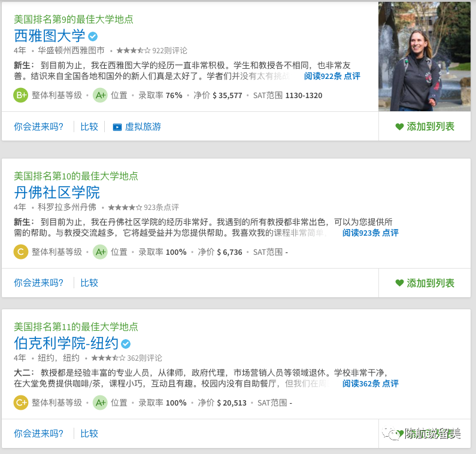
Task: Click the 西雅图大学 campus photo thumbnail
Action: click(425, 57)
